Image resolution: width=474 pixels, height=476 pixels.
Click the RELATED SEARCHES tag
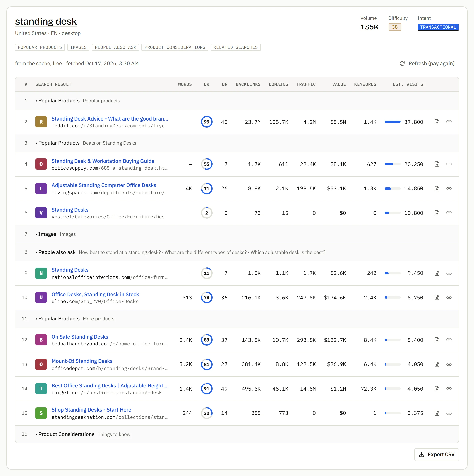pyautogui.click(x=236, y=47)
